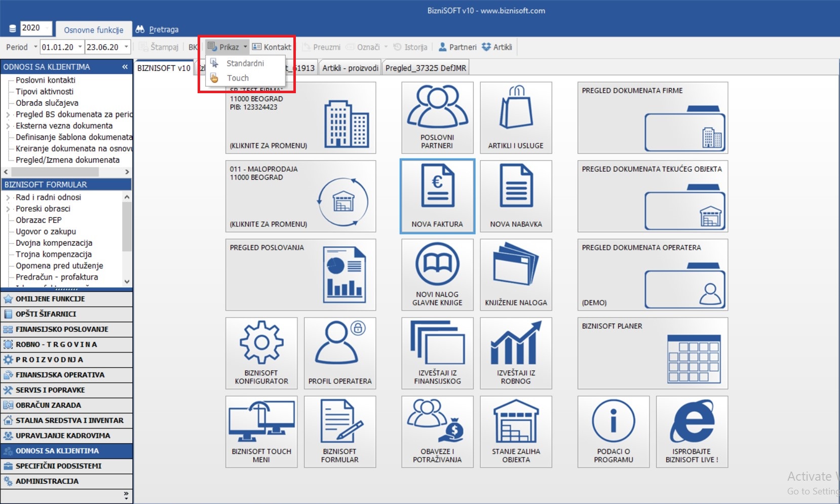
Task: Open Omiljene Funkcije navigation section
Action: (66, 299)
